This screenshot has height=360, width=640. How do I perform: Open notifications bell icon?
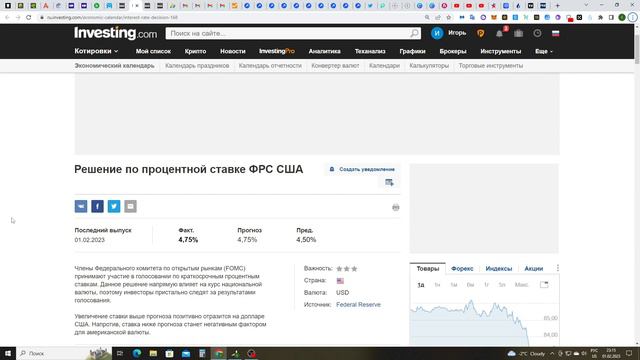click(499, 33)
